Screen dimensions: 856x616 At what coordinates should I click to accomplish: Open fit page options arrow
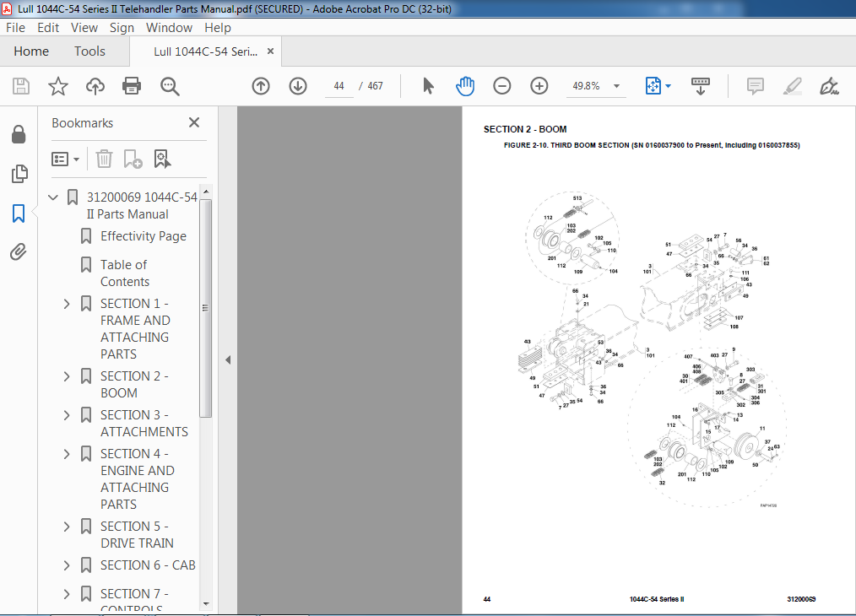pyautogui.click(x=669, y=86)
